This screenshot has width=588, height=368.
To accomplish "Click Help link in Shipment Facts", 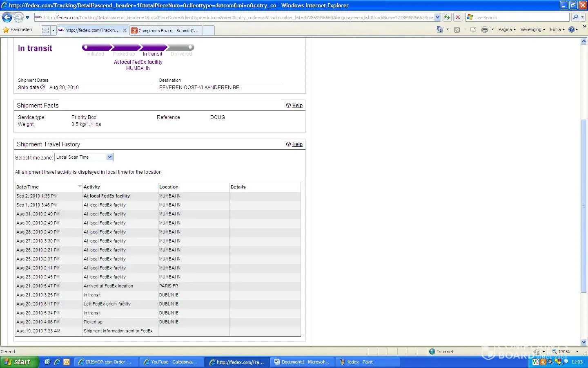I will point(297,105).
